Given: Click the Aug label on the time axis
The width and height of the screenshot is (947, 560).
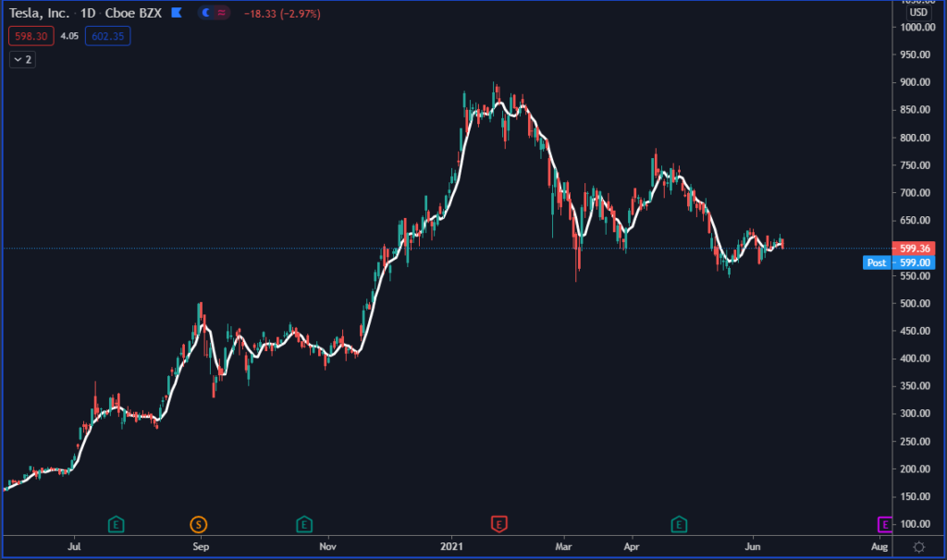Looking at the screenshot, I should click(x=879, y=547).
